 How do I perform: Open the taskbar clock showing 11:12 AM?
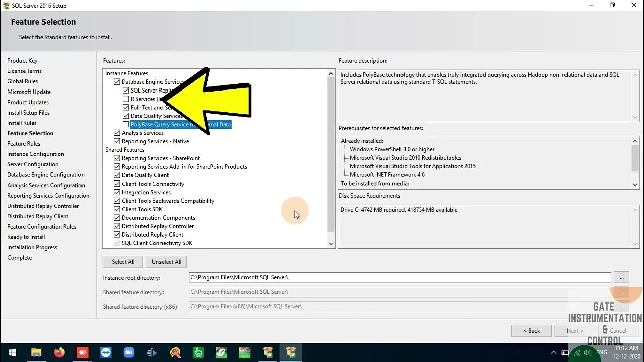coord(626,352)
